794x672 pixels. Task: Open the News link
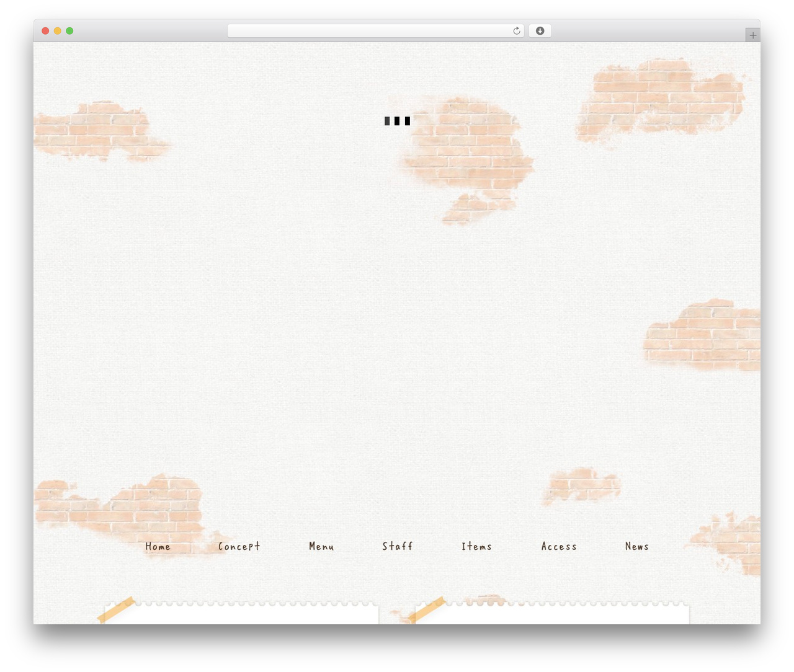[636, 546]
